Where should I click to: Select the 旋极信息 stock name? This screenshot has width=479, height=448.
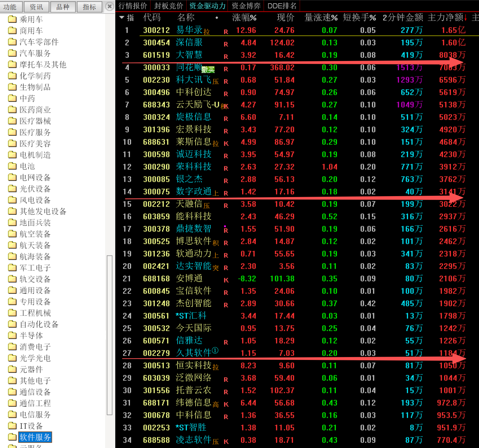click(194, 117)
